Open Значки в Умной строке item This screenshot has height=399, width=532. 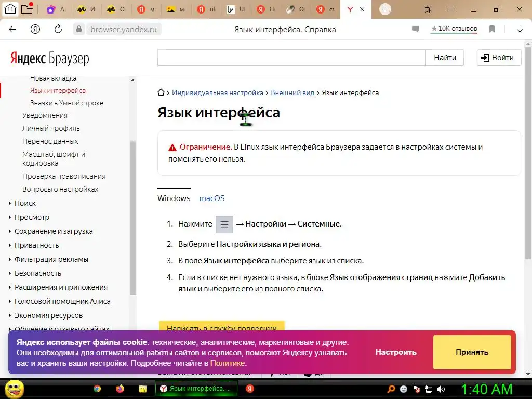pos(66,103)
